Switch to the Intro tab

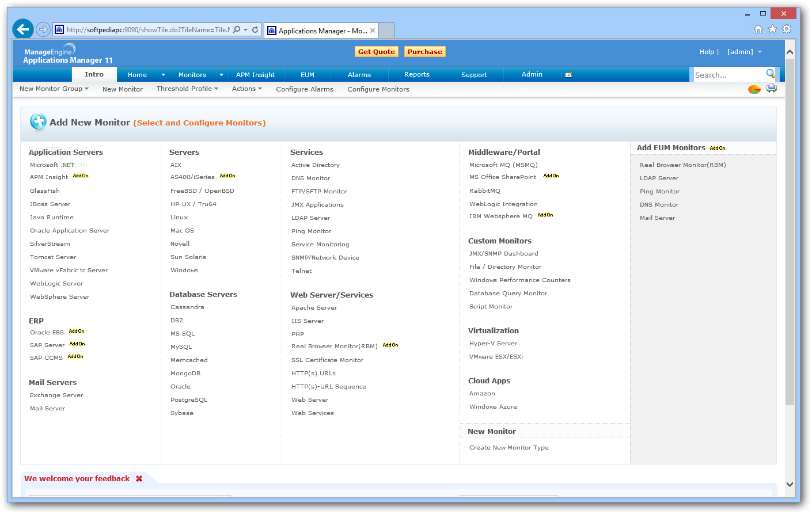[94, 74]
